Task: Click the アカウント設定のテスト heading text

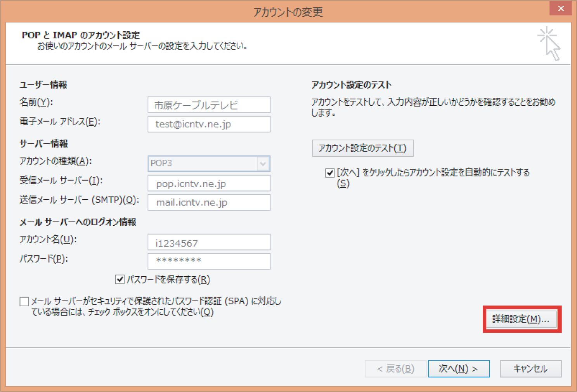Action: 352,85
